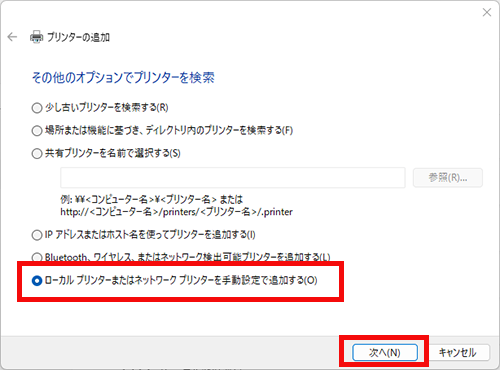Click the キャンセル button
This screenshot has height=370, width=500.
point(457,353)
